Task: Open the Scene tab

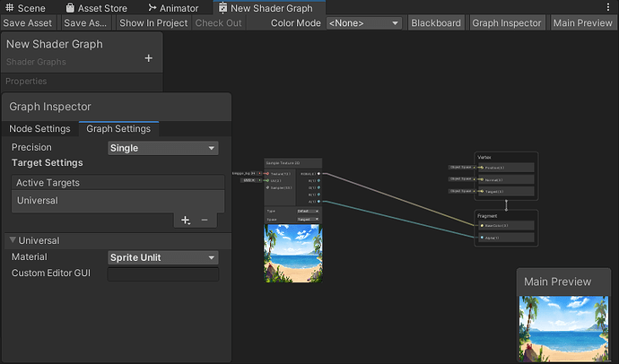Action: (25, 8)
